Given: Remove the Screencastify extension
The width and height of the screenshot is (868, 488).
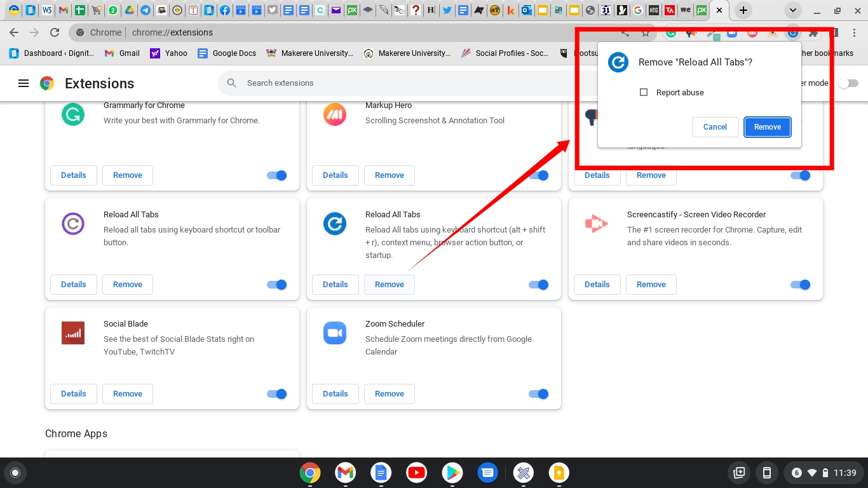Looking at the screenshot, I should click(x=651, y=285).
